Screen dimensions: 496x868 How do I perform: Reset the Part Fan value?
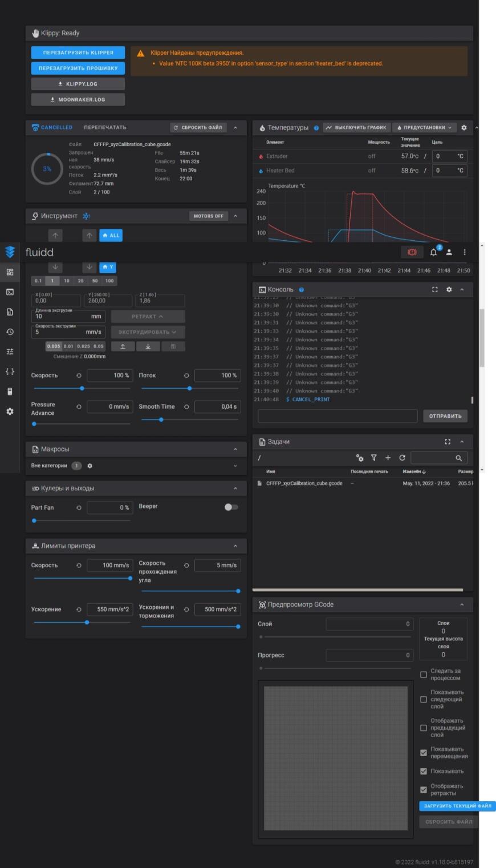coord(79,507)
